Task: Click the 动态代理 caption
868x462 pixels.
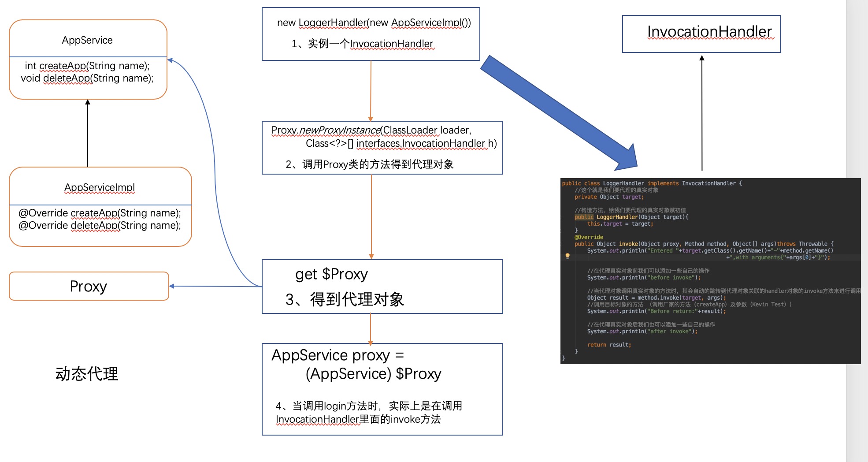Action: coord(87,374)
